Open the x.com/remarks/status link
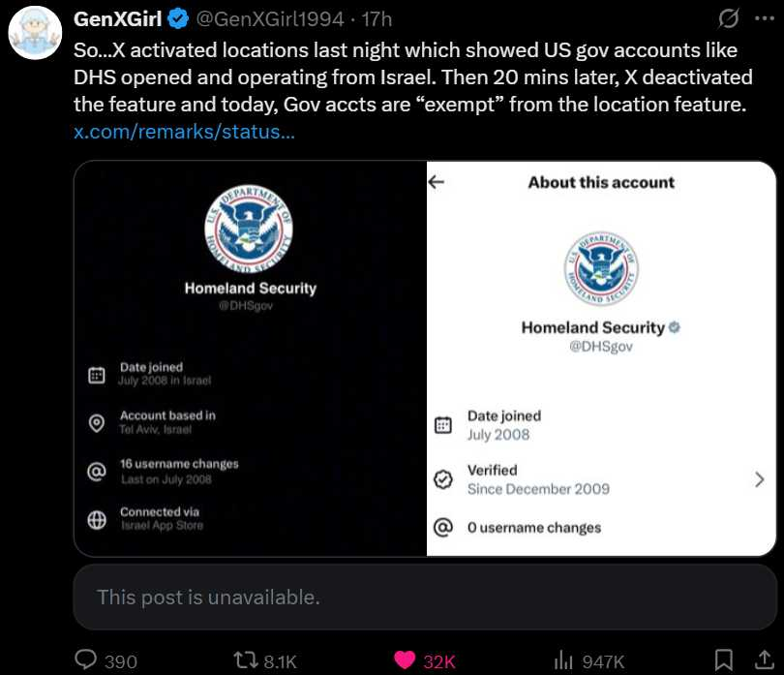The width and height of the screenshot is (784, 675). pyautogui.click(x=184, y=131)
